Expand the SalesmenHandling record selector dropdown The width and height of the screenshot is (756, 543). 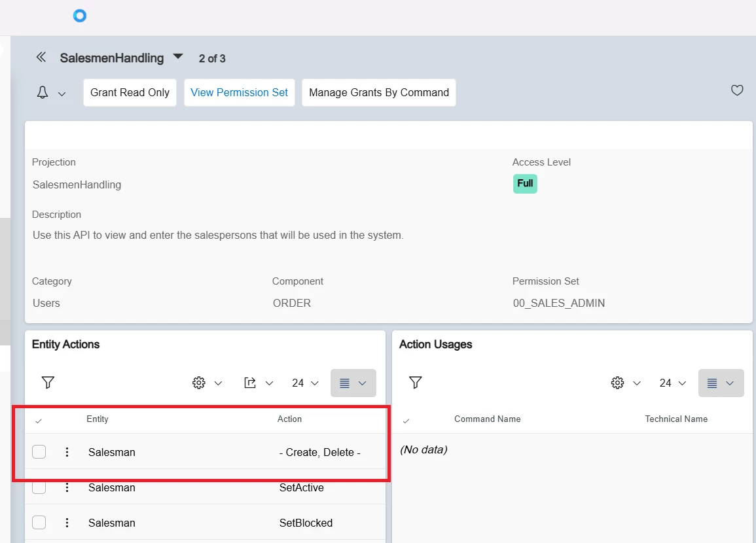(178, 57)
